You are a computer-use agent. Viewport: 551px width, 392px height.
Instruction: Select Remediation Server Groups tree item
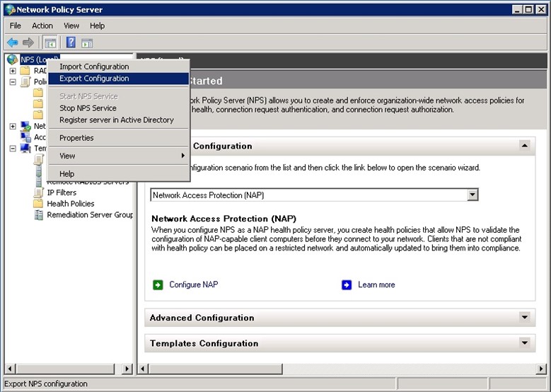(90, 215)
